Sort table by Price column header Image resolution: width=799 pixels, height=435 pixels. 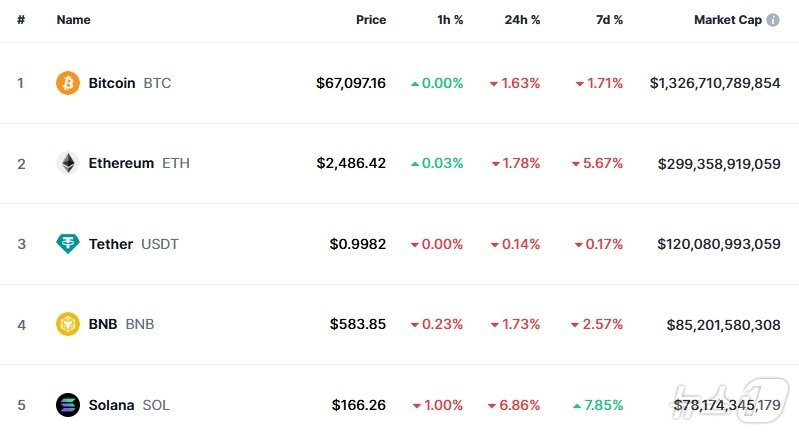371,20
